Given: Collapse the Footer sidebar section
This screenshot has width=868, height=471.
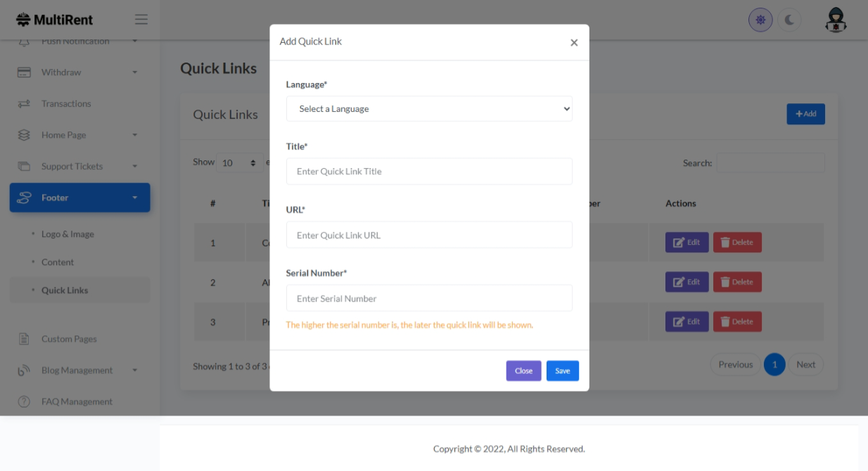Looking at the screenshot, I should (79, 198).
